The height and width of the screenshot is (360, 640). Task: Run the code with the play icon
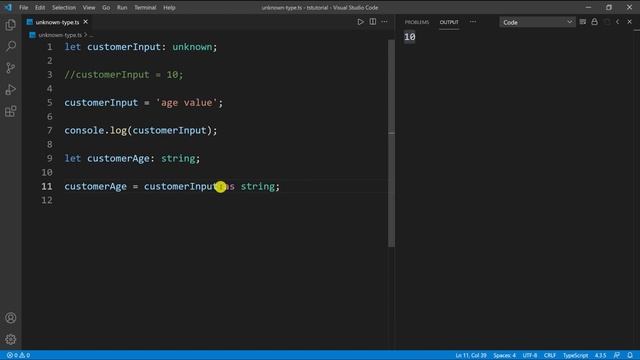[360, 22]
